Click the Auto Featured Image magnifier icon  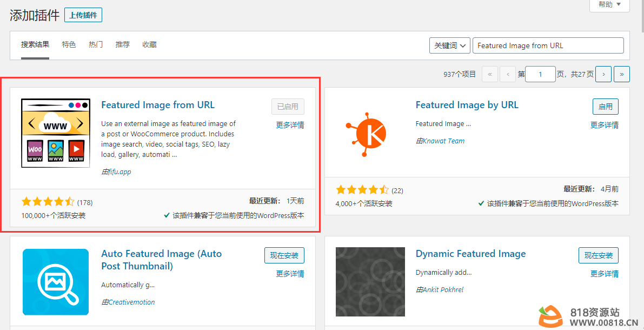(x=56, y=282)
